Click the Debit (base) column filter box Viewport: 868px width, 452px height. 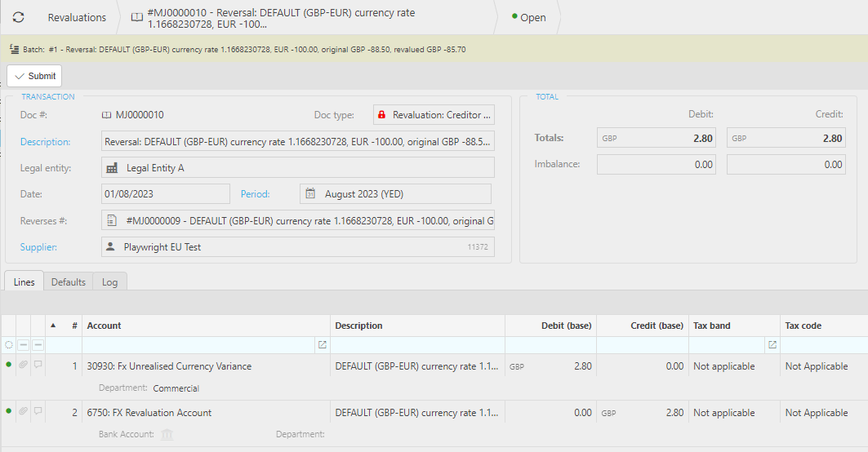(551, 344)
